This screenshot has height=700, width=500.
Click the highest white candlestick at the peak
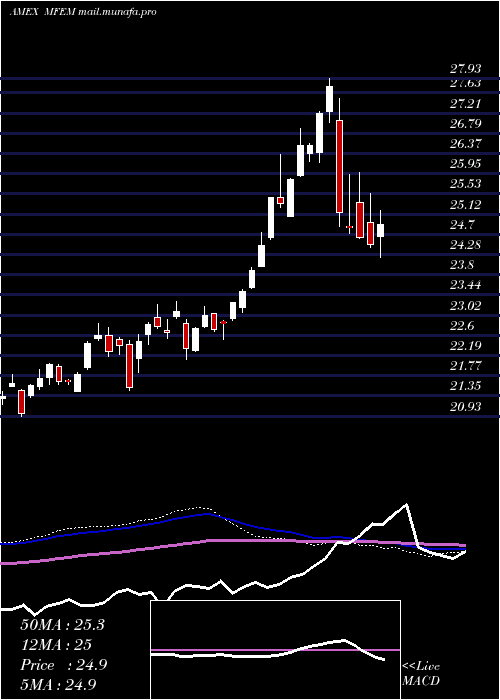[329, 99]
